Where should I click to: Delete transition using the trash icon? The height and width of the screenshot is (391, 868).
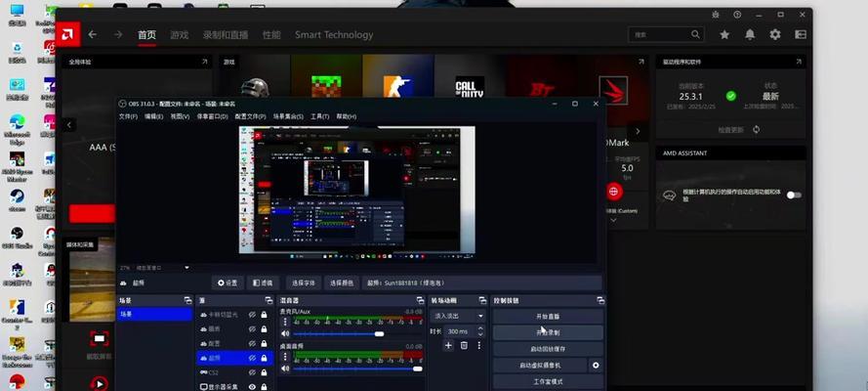click(464, 346)
